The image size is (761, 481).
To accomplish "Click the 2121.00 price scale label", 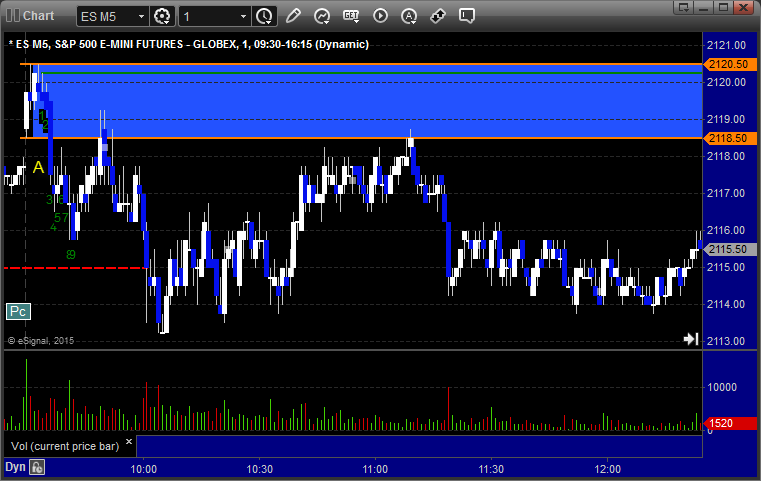I will point(727,46).
